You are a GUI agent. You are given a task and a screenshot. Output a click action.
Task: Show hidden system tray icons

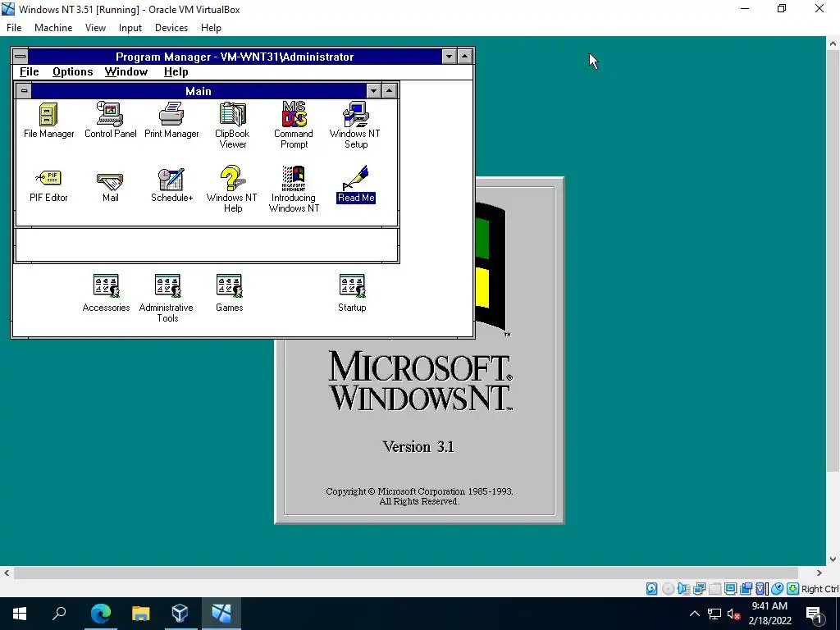[x=694, y=614]
